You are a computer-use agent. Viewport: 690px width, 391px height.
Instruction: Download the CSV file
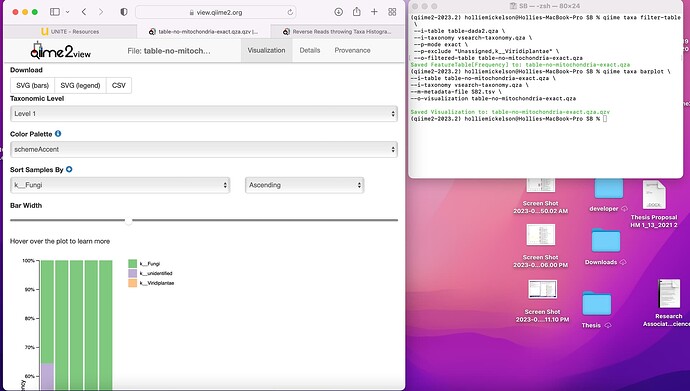pyautogui.click(x=119, y=86)
